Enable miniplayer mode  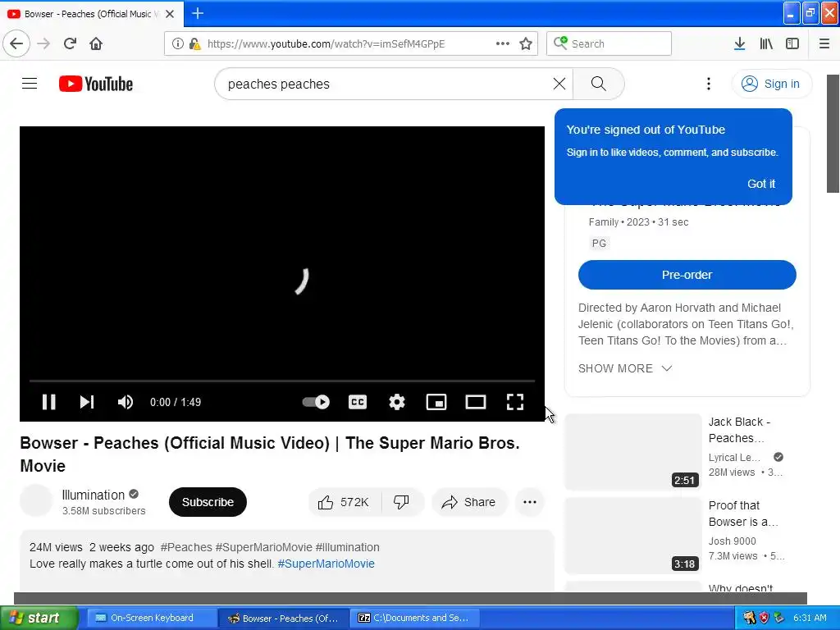click(436, 402)
